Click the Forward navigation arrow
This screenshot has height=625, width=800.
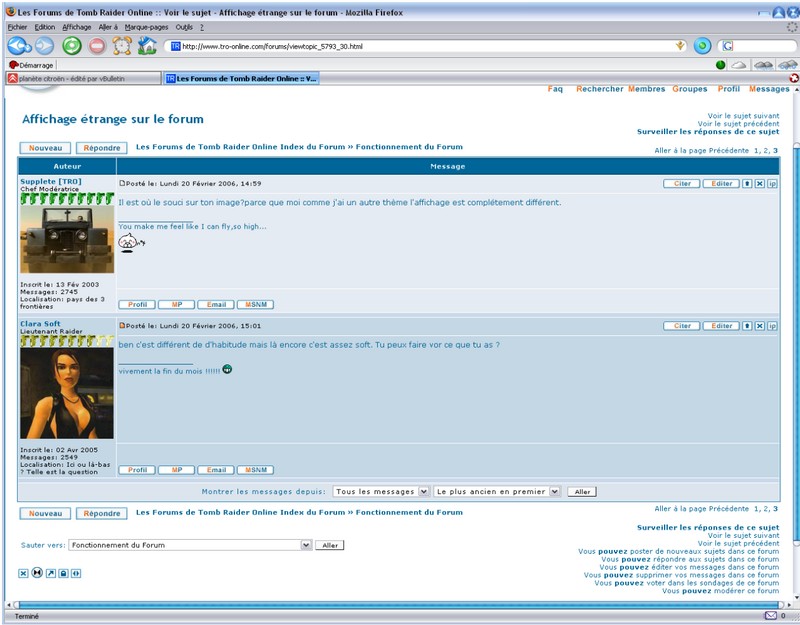click(44, 46)
